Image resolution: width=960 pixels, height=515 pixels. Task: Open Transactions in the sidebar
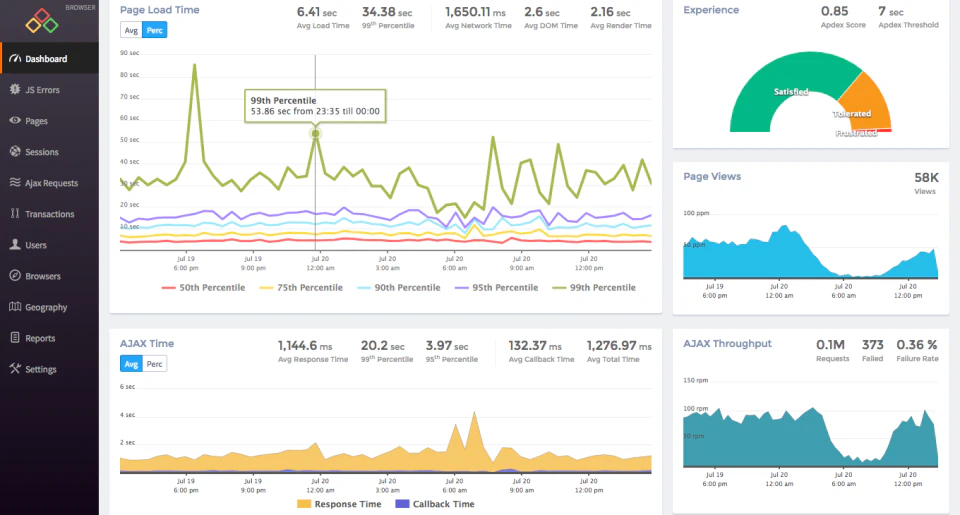[x=49, y=214]
